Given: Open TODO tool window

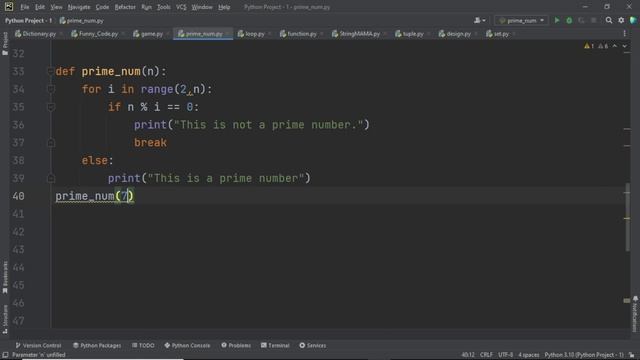Looking at the screenshot, I should [143, 345].
